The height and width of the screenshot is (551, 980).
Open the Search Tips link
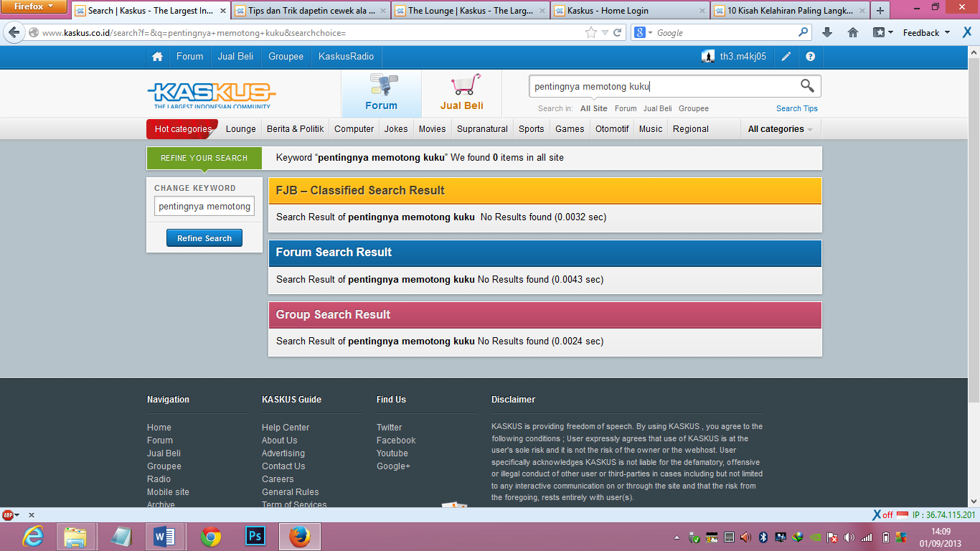pyautogui.click(x=796, y=108)
